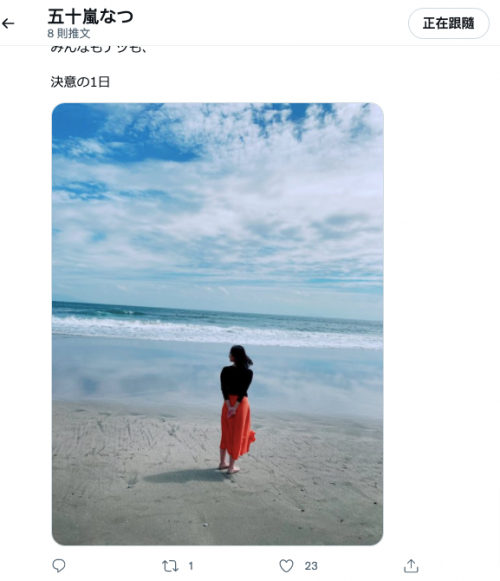Click the like count showing 23

pyautogui.click(x=311, y=566)
